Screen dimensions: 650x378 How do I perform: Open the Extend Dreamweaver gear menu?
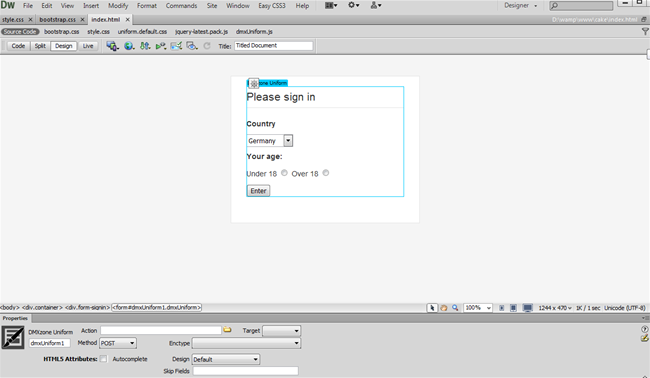tap(353, 5)
